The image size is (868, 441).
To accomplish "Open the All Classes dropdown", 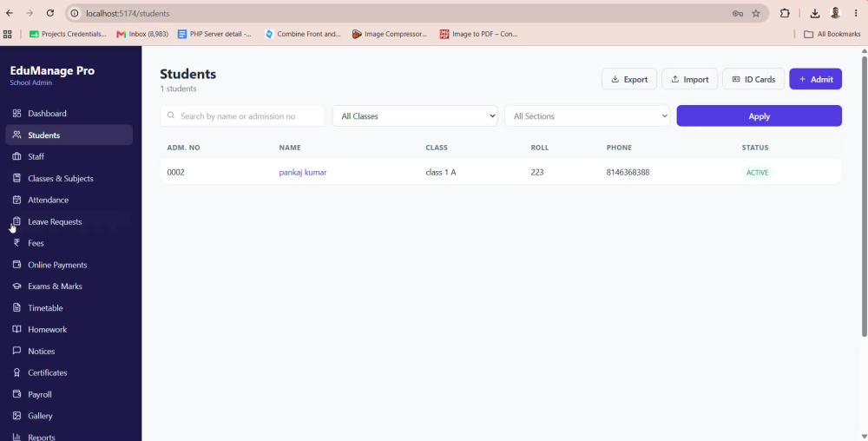I will click(x=415, y=116).
